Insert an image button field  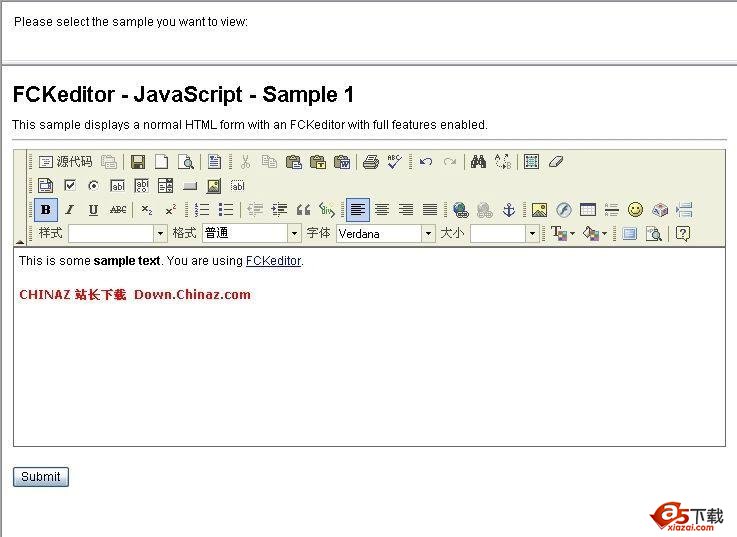(214, 186)
